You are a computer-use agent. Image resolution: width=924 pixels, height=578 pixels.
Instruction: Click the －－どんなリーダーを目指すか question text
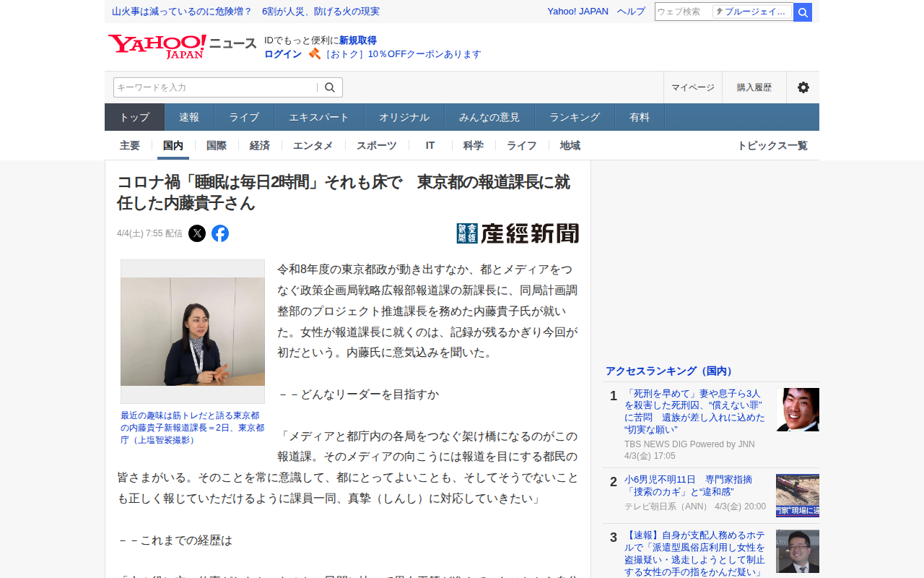pos(358,394)
